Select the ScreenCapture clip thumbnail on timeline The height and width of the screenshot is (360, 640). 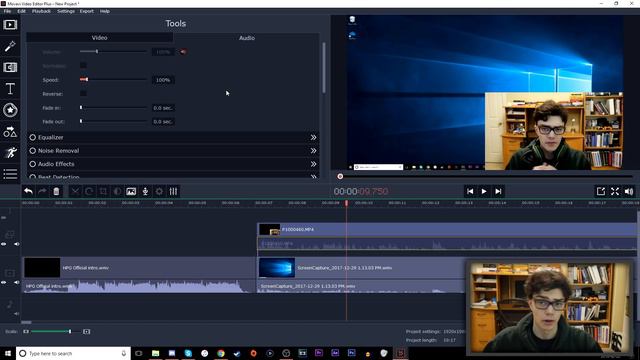(277, 268)
